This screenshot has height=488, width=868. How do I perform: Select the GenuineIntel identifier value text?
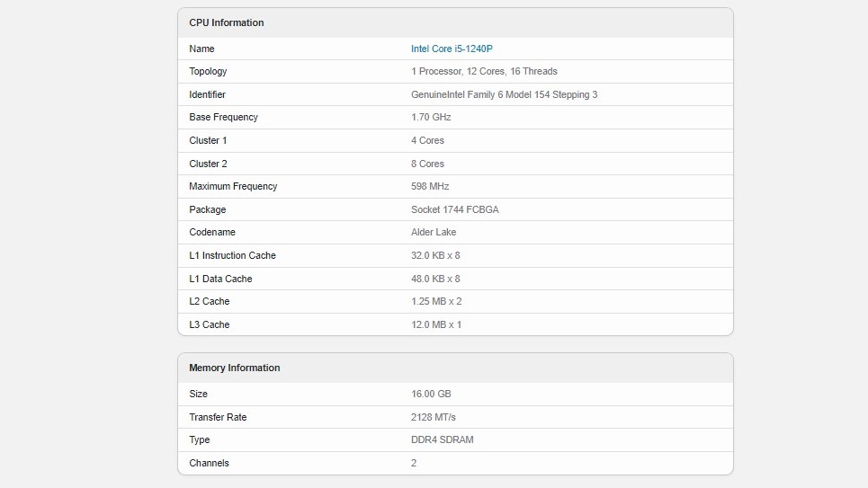coord(504,94)
